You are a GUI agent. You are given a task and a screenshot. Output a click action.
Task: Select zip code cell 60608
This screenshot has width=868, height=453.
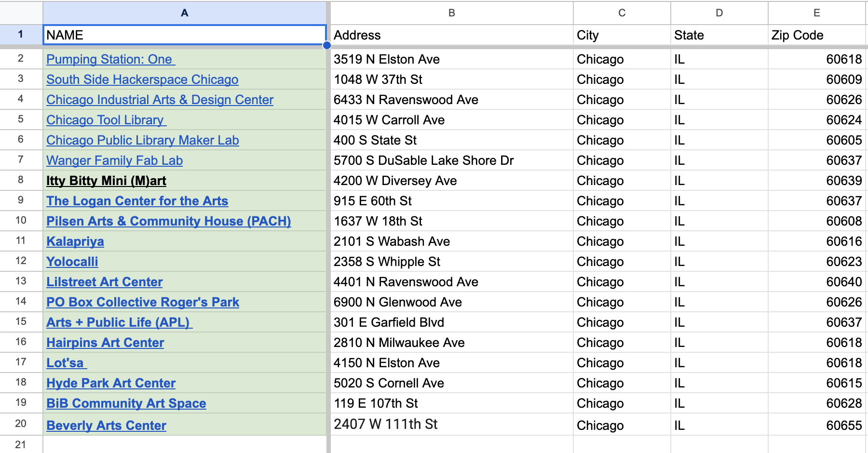pos(817,221)
